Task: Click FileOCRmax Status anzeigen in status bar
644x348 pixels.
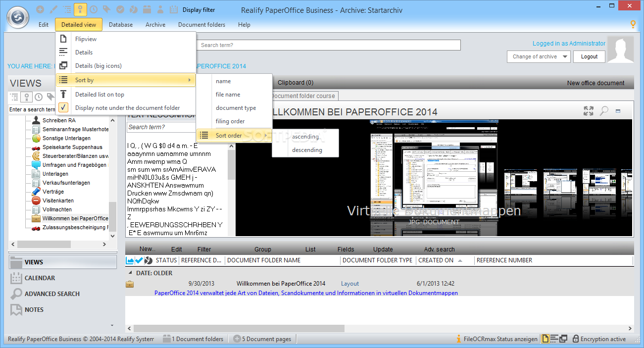Action: pyautogui.click(x=496, y=339)
